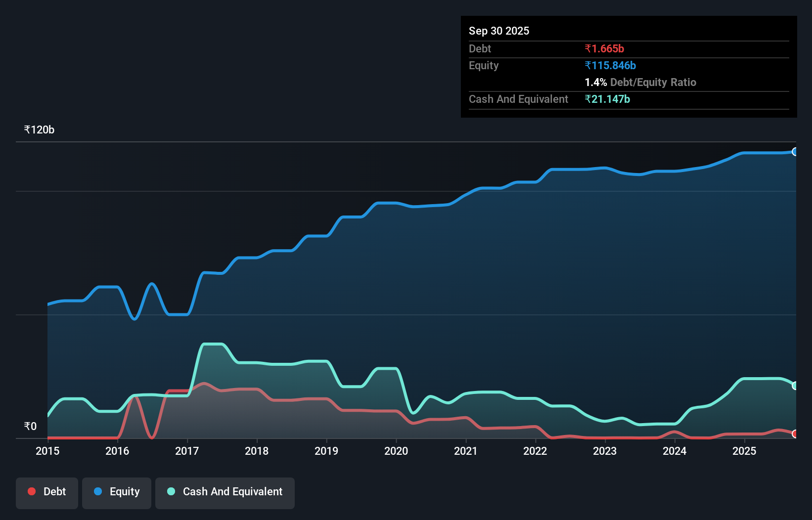
Task: Click the ₹1.665b Debt value in tooltip
Action: point(604,49)
